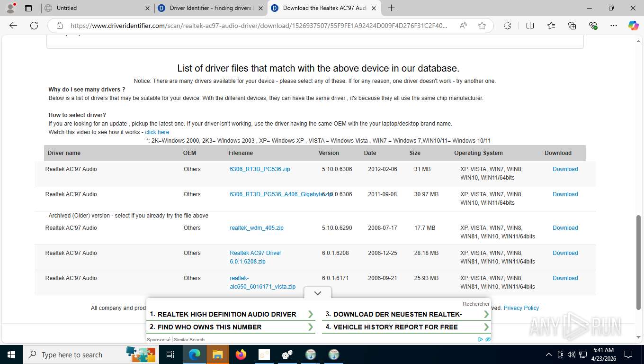Add this page to favorites star
644x364 pixels.
[x=482, y=26]
